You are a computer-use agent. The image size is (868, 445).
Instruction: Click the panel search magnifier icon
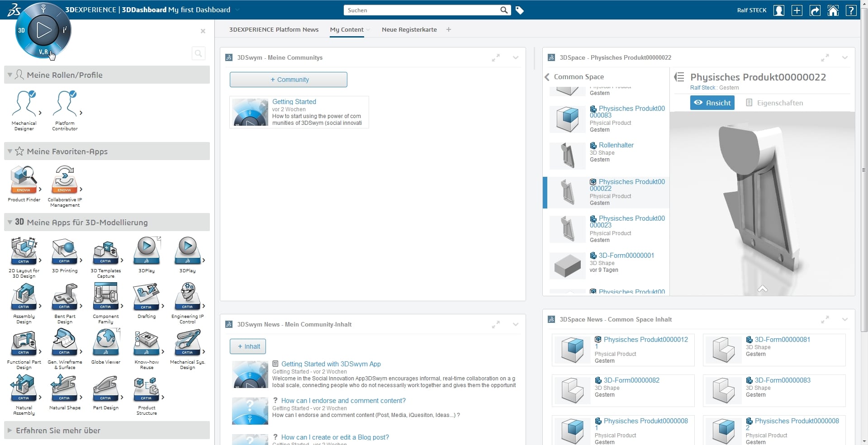[198, 53]
